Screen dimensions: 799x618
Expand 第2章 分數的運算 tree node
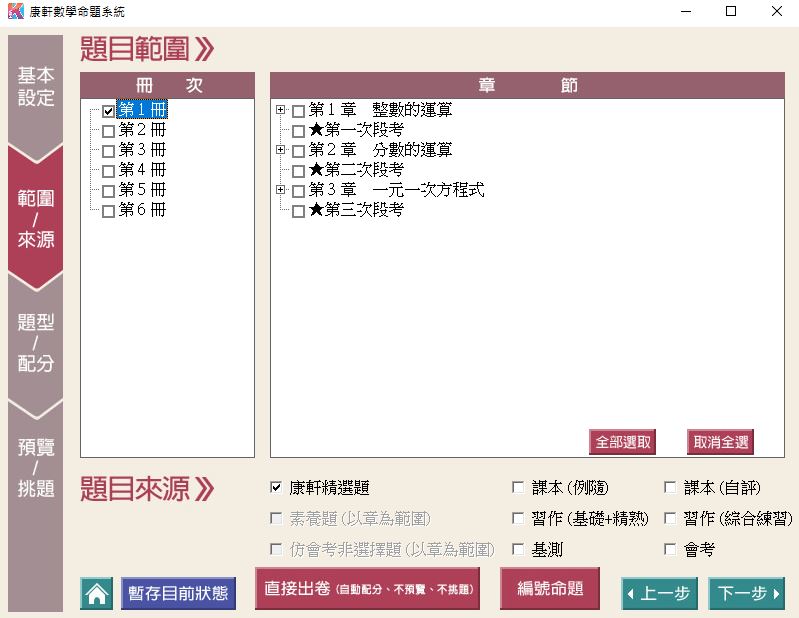tap(281, 150)
